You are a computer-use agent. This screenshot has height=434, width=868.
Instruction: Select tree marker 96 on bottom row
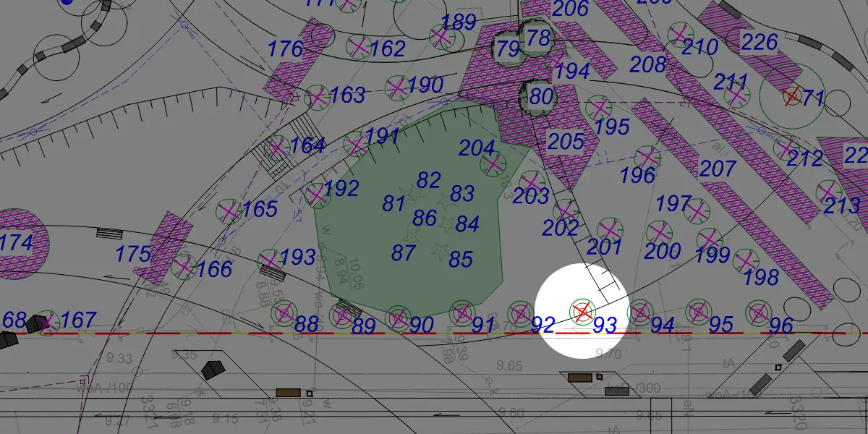pos(757,313)
